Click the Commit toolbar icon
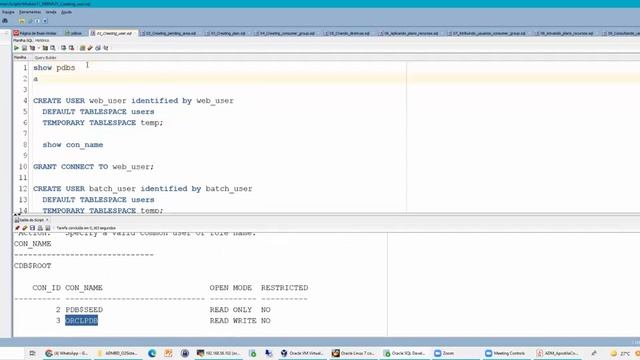The width and height of the screenshot is (640, 360). pyautogui.click(x=63, y=48)
